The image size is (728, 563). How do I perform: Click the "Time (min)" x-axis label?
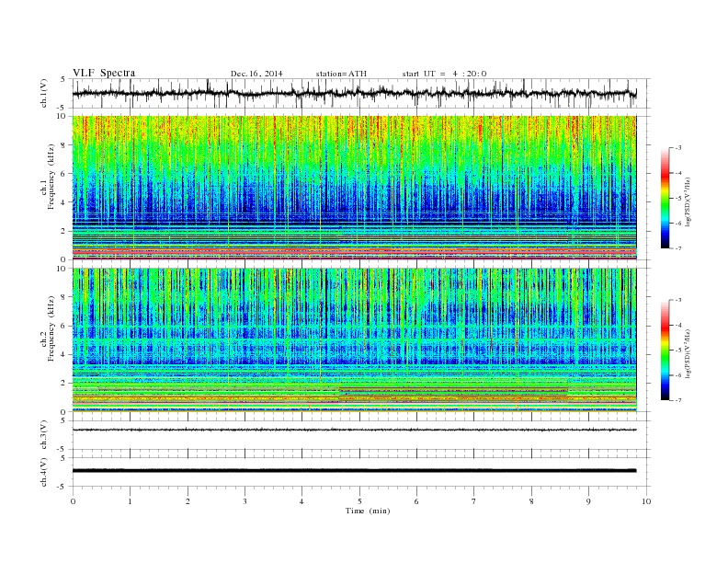click(368, 511)
